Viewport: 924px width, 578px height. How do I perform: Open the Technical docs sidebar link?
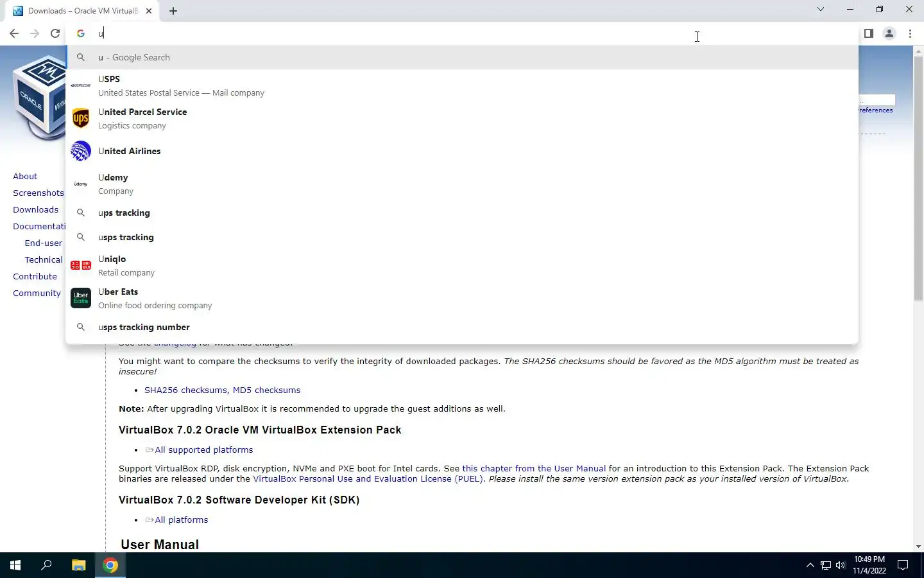pos(44,259)
